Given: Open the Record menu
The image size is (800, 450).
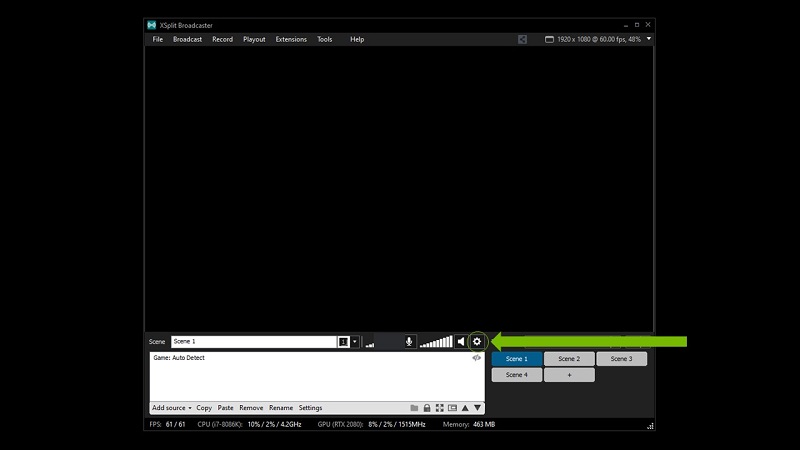Looking at the screenshot, I should click(222, 39).
